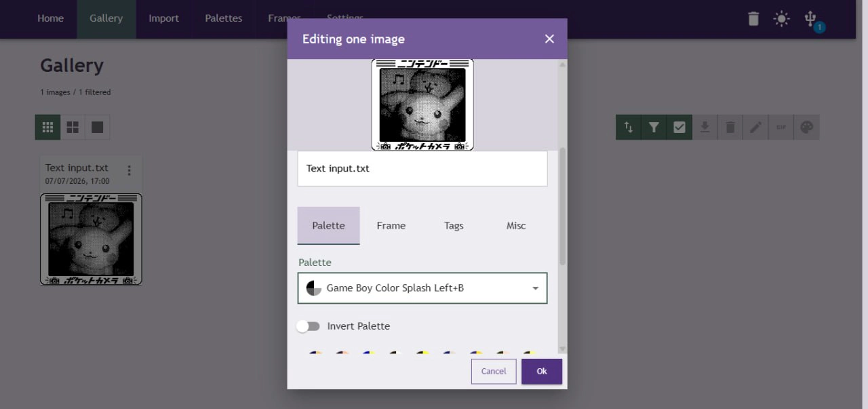Open the USB connection icon
The width and height of the screenshot is (868, 409).
[810, 18]
